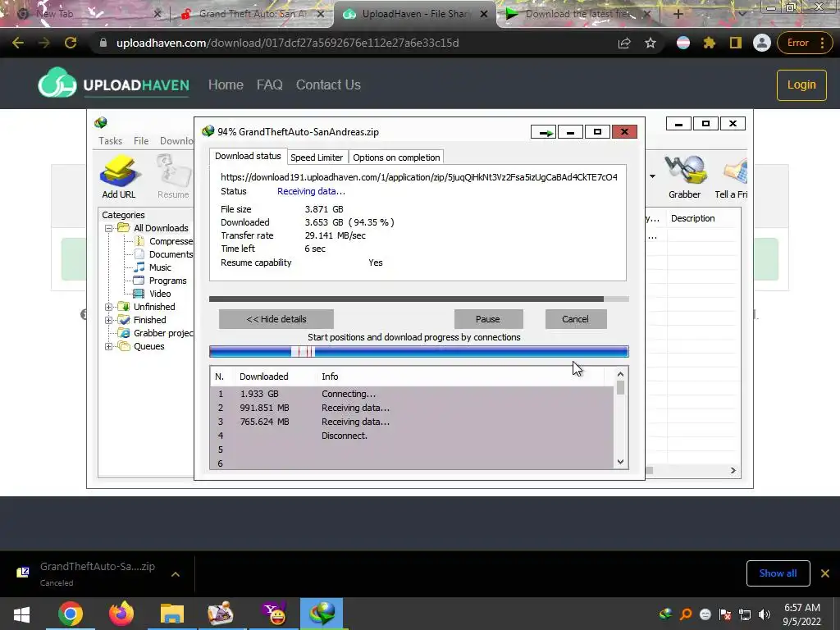Screen dimensions: 840x630
Task: Click the green arrow button in download dialog title bar
Action: pos(544,132)
